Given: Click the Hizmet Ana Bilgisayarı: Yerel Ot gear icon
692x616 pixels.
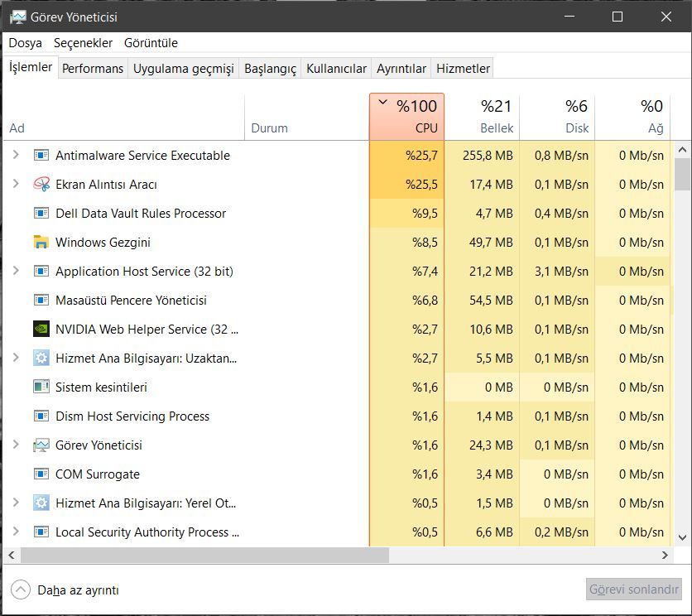Looking at the screenshot, I should pos(41,503).
